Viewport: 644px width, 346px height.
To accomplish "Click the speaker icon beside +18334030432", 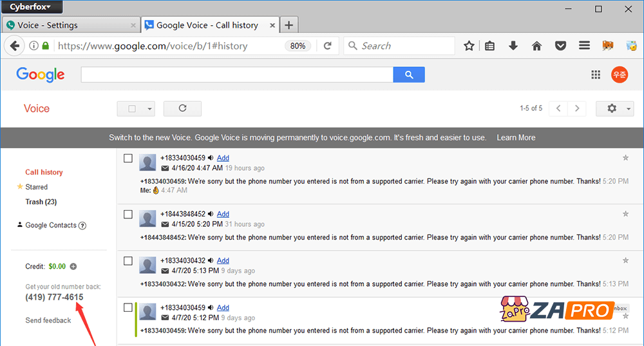I will point(211,260).
